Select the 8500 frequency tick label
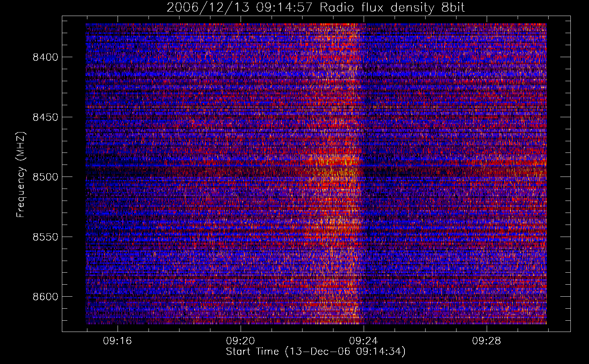 click(46, 177)
